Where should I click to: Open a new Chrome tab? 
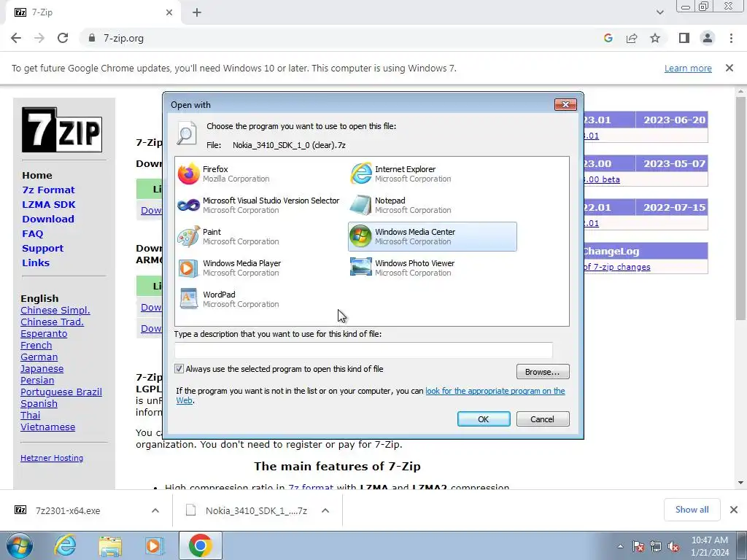[197, 12]
